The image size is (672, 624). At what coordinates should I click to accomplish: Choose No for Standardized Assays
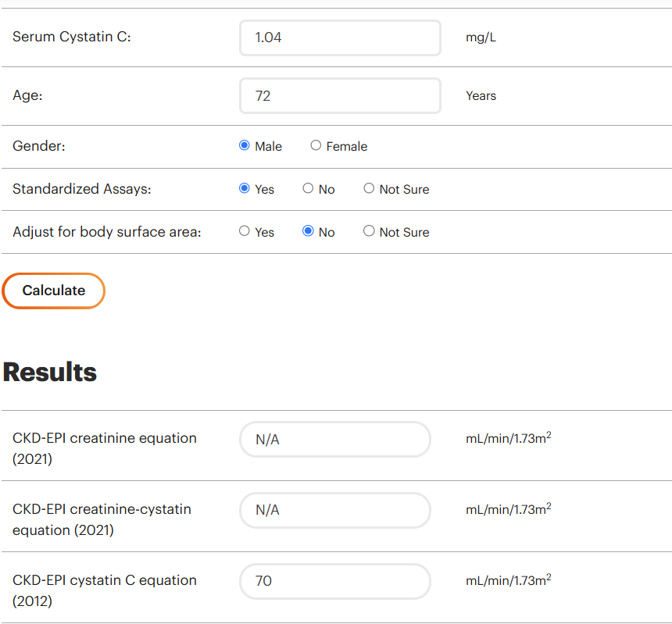[x=308, y=188]
